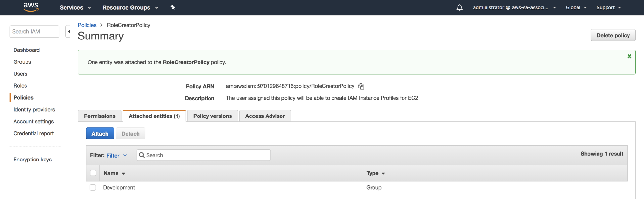Click the policy description text
The height and width of the screenshot is (199, 644).
click(x=322, y=98)
